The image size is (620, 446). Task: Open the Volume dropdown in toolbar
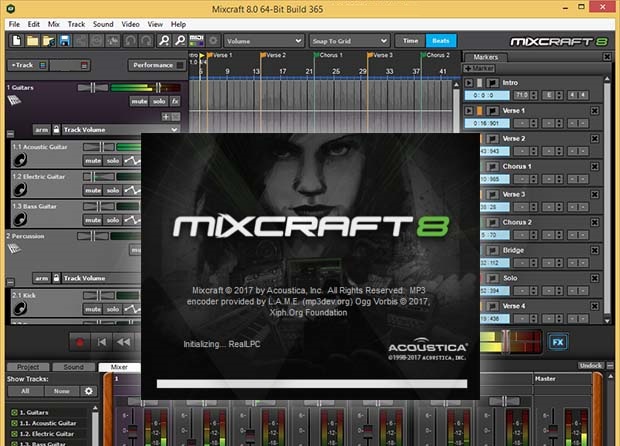[264, 41]
